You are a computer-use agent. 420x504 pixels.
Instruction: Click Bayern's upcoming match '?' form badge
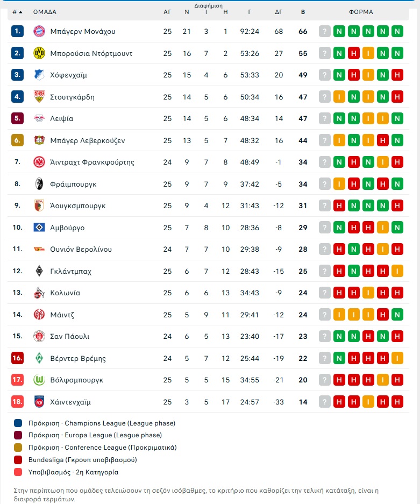click(325, 31)
